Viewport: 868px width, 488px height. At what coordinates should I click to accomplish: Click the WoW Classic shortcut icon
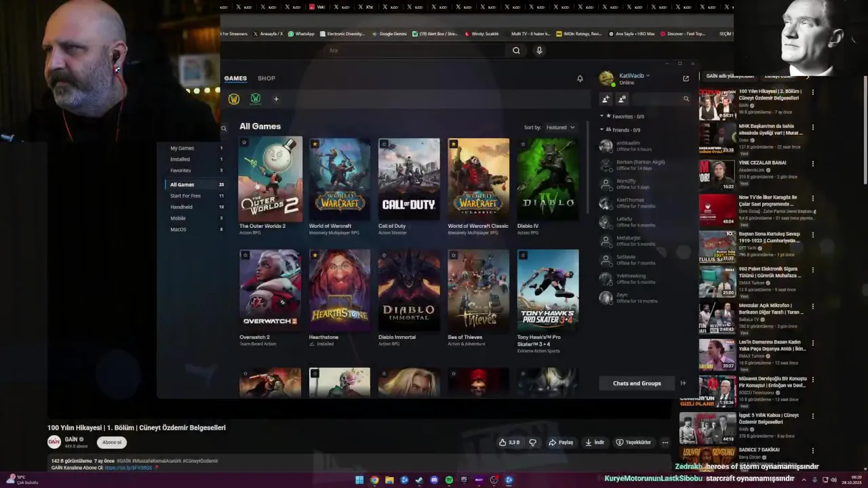256,99
